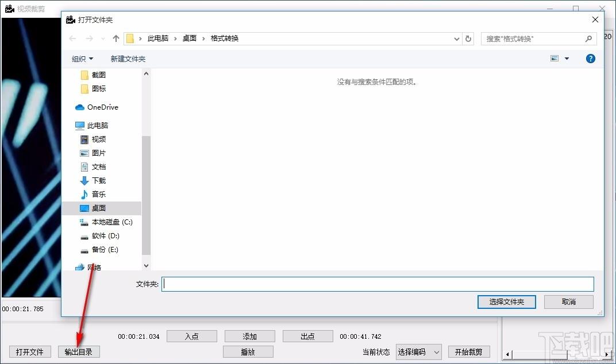616x364 pixels.
Task: Click 格式转换 in address breadcrumb
Action: [224, 38]
